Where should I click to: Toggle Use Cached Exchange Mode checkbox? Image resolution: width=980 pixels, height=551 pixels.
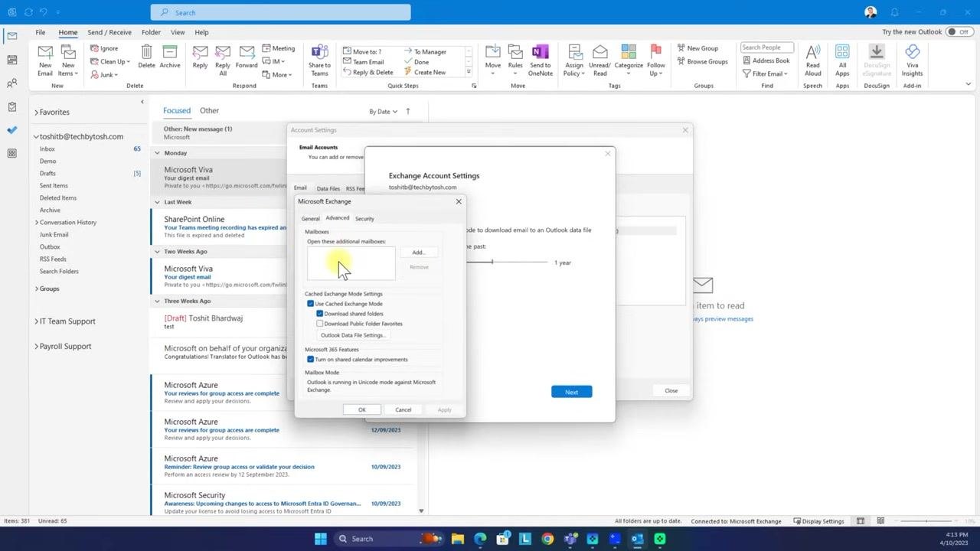[x=311, y=304]
